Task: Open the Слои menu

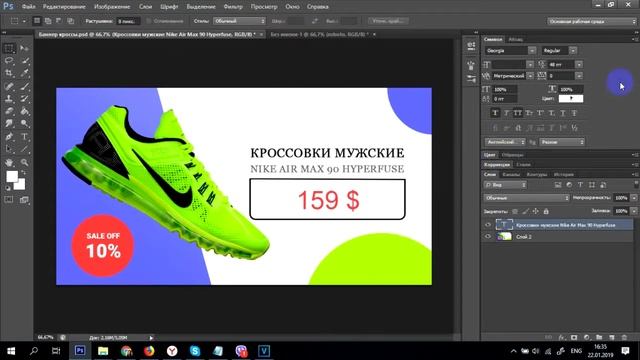Action: tap(145, 7)
